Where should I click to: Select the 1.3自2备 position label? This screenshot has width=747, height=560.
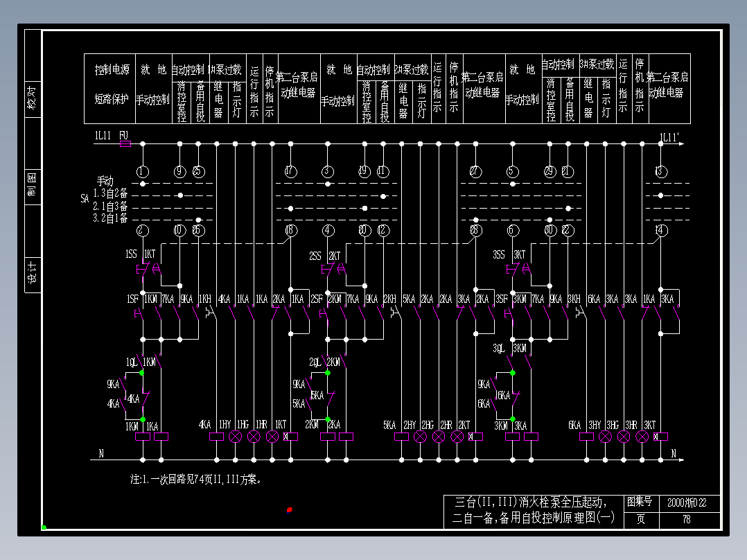click(x=111, y=193)
